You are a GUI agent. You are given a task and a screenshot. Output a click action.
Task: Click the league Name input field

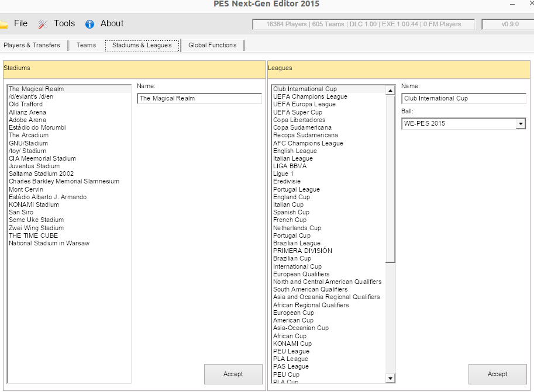click(x=463, y=98)
